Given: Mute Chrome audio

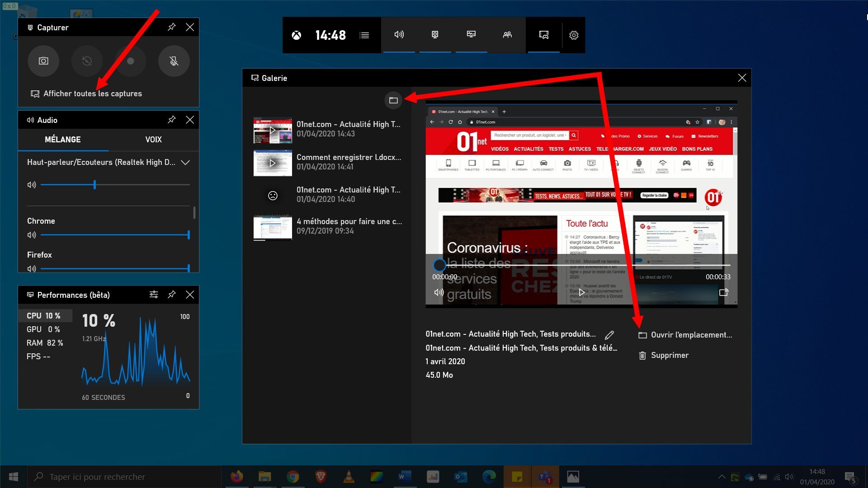Looking at the screenshot, I should pos(32,235).
